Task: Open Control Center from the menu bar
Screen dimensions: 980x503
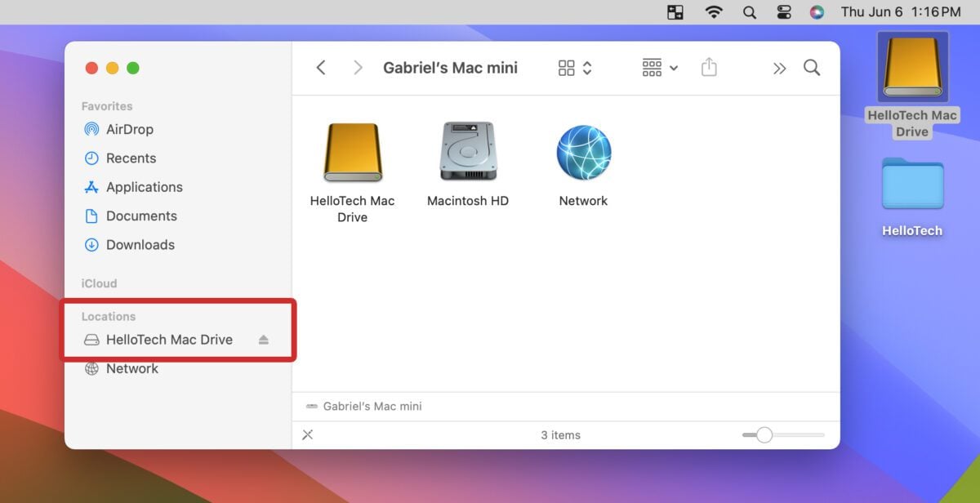Action: pyautogui.click(x=784, y=12)
